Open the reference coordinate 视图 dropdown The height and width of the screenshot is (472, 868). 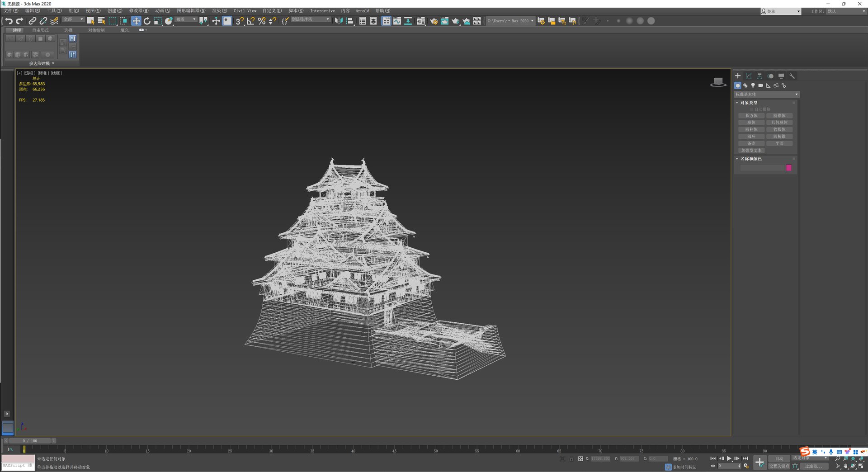point(186,19)
